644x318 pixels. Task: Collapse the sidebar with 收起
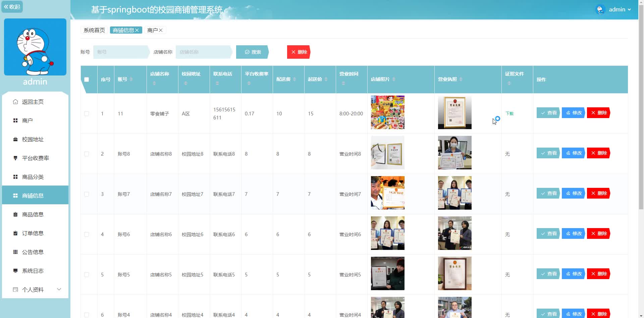coord(12,7)
